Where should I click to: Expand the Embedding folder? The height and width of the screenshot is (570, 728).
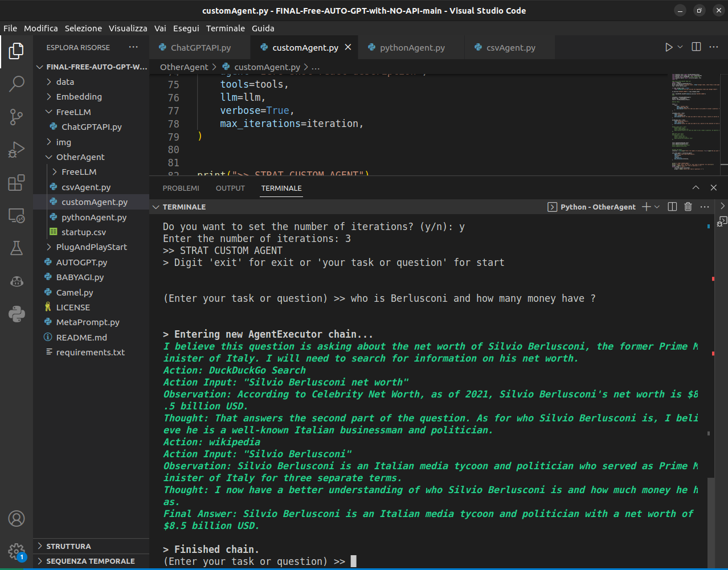click(x=79, y=97)
